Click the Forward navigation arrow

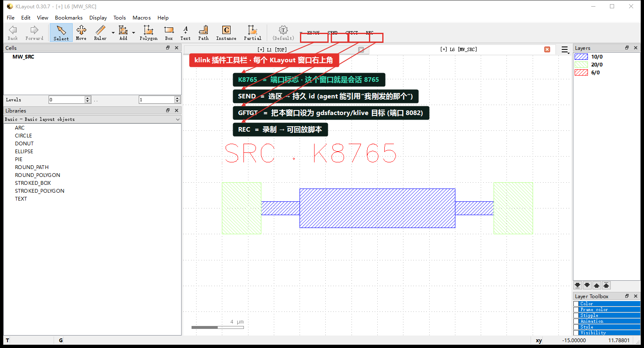pyautogui.click(x=34, y=33)
